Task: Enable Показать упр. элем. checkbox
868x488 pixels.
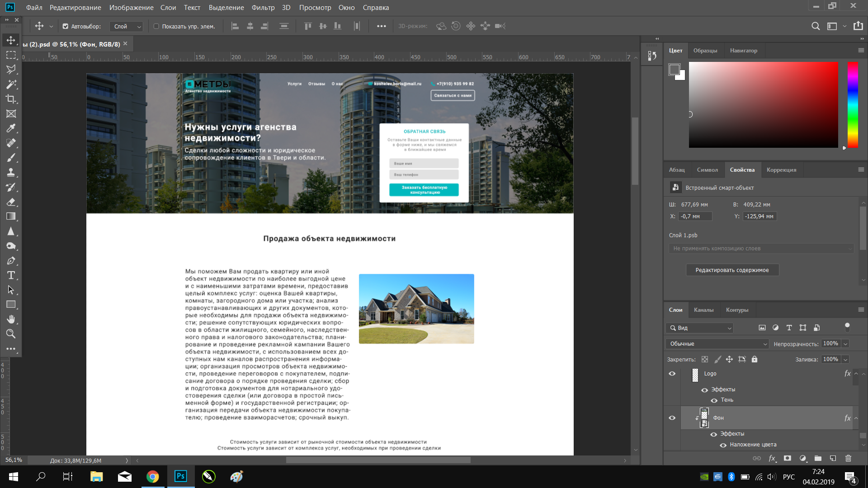Action: click(x=156, y=26)
